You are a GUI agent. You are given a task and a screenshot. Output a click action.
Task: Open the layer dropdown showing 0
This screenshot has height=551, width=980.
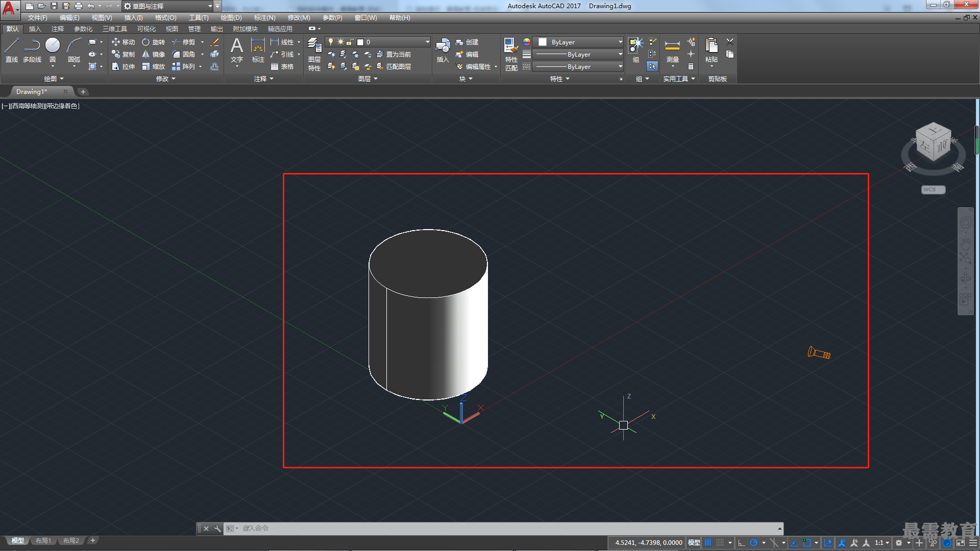coord(378,42)
